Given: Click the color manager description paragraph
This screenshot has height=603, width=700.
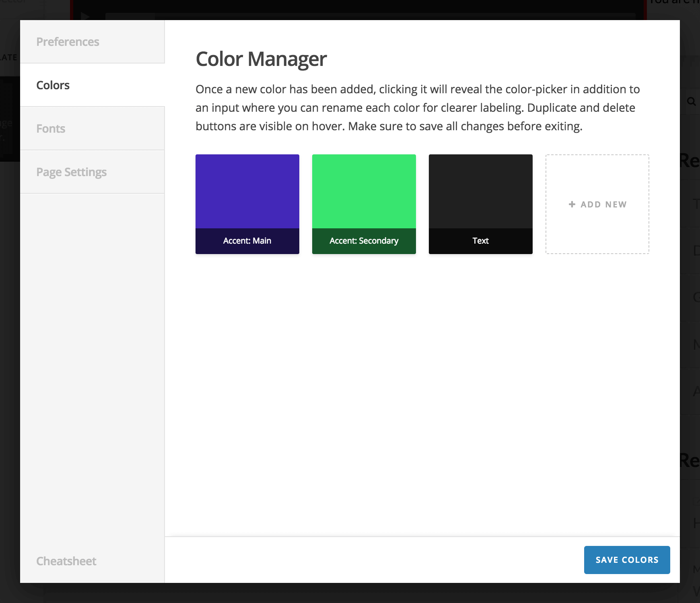Looking at the screenshot, I should click(x=418, y=108).
